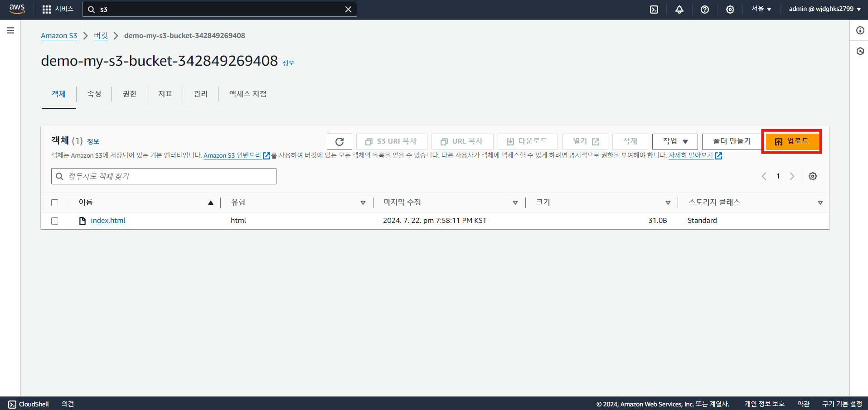Screen dimensions: 868x410
Task: Go to 버킷 breadcrumb link
Action: point(101,35)
